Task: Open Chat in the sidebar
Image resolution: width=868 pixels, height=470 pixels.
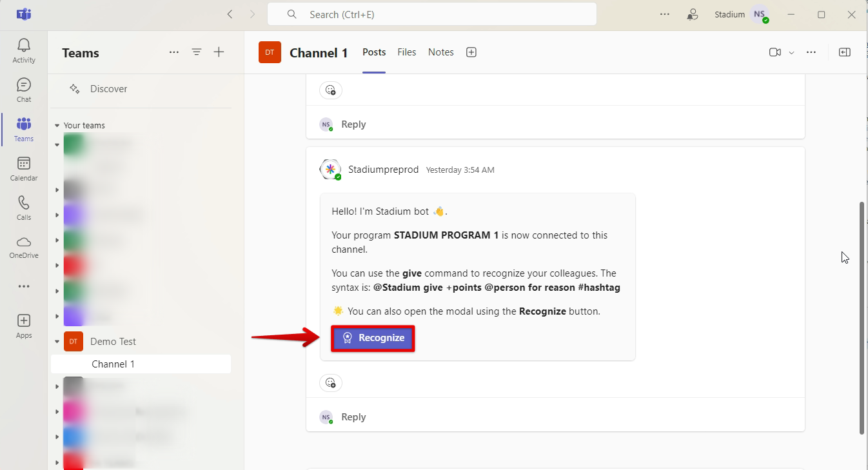Action: [x=24, y=90]
